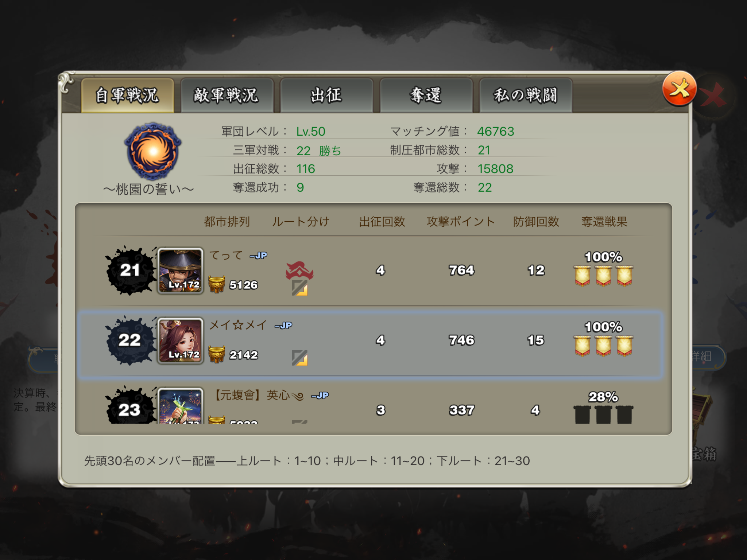Select the 自軍戦況 tab
The image size is (747, 560).
coord(127,95)
